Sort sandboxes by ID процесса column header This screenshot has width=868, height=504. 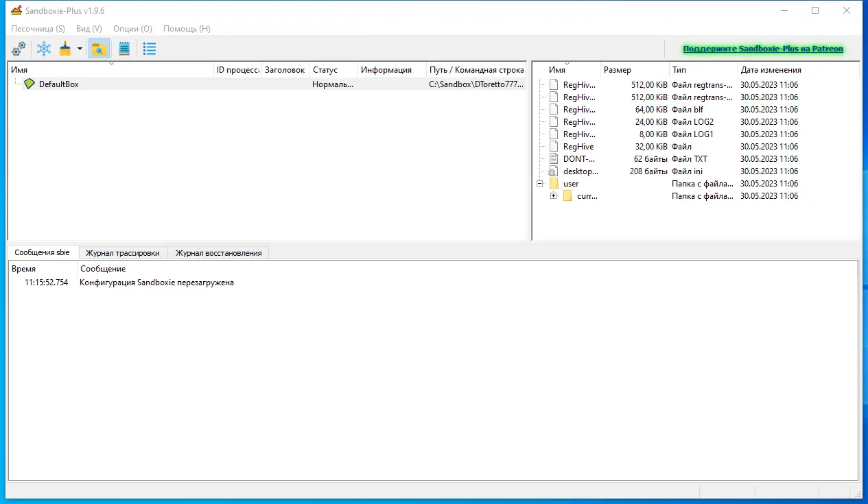pyautogui.click(x=237, y=70)
